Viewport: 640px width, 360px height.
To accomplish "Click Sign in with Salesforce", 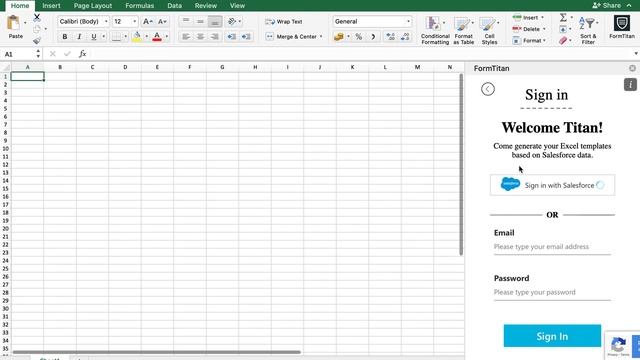I will pyautogui.click(x=552, y=185).
